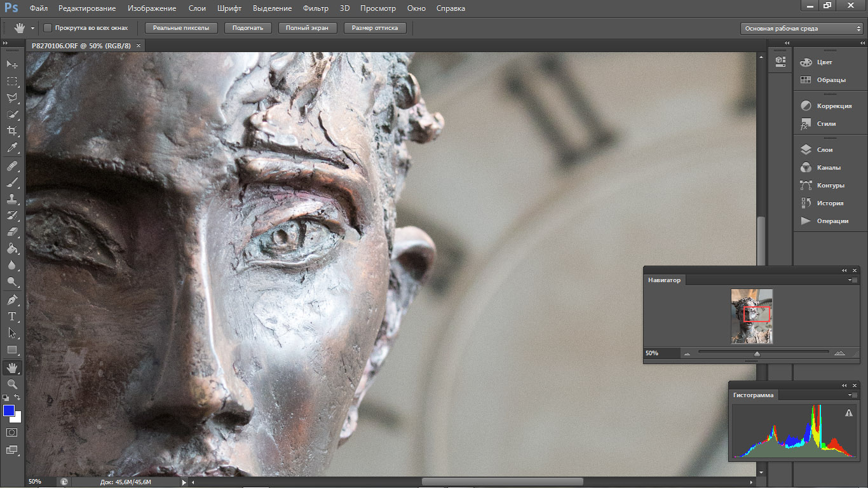Swap foreground and background colors
The height and width of the screenshot is (488, 868).
[x=18, y=397]
